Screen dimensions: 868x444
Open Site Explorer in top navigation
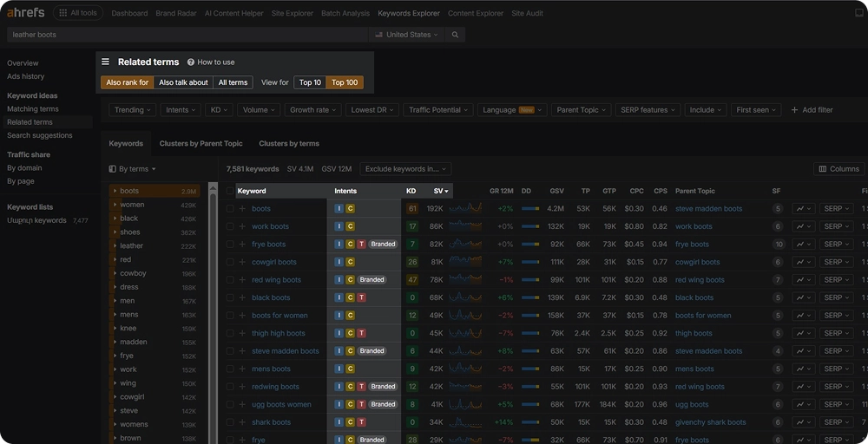(293, 13)
